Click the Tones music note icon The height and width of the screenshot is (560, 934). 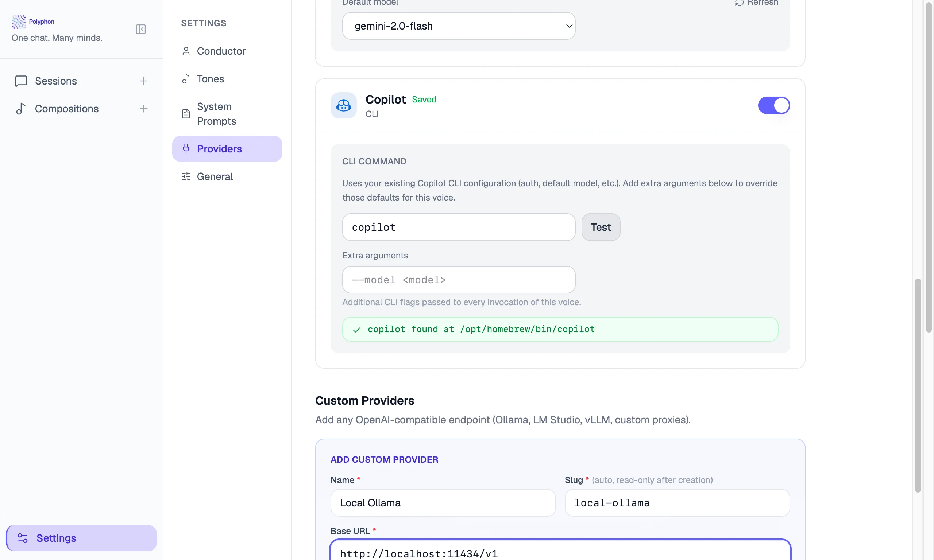pyautogui.click(x=186, y=79)
